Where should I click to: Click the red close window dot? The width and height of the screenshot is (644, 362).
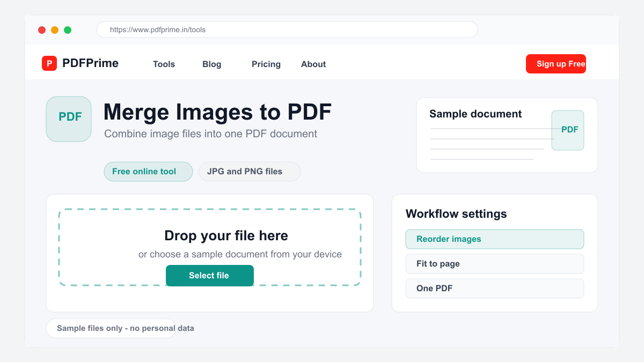42,30
